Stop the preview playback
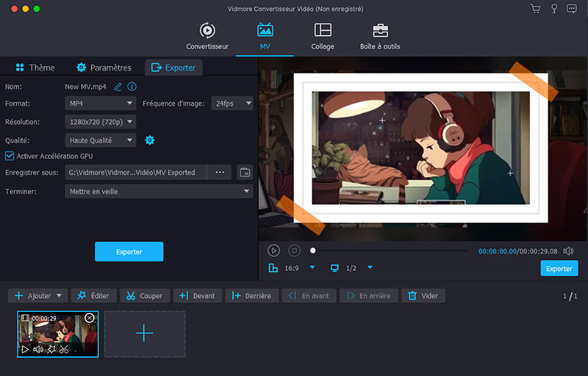This screenshot has width=588, height=376. (x=295, y=250)
